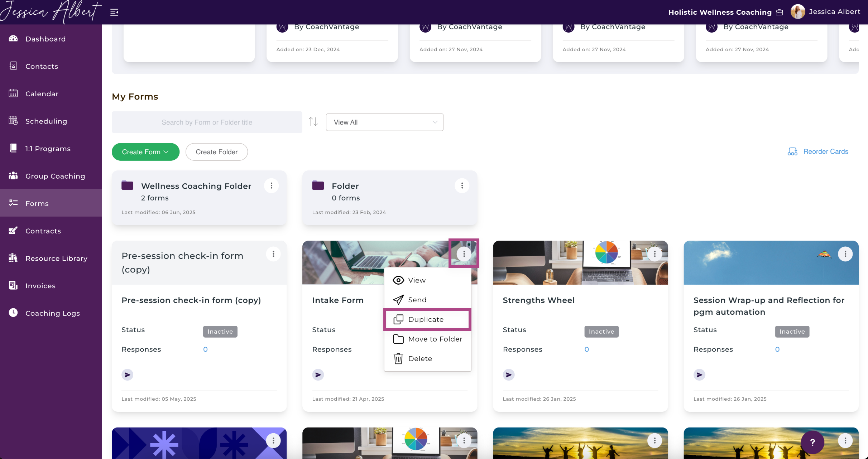Click the Create Folder button

click(216, 152)
